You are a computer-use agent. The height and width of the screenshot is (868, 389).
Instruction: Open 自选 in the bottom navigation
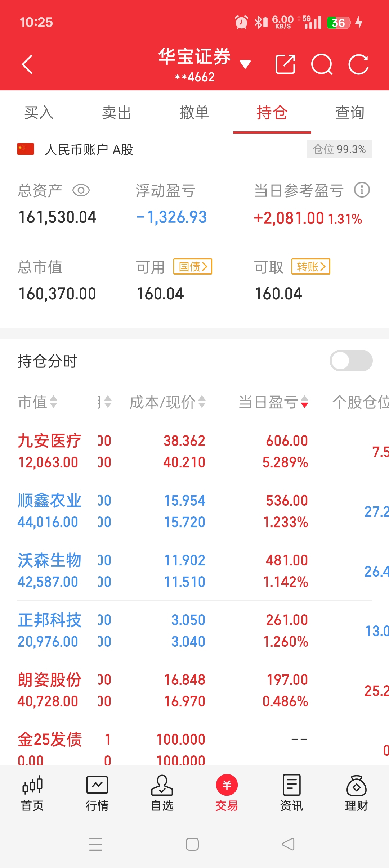(162, 793)
